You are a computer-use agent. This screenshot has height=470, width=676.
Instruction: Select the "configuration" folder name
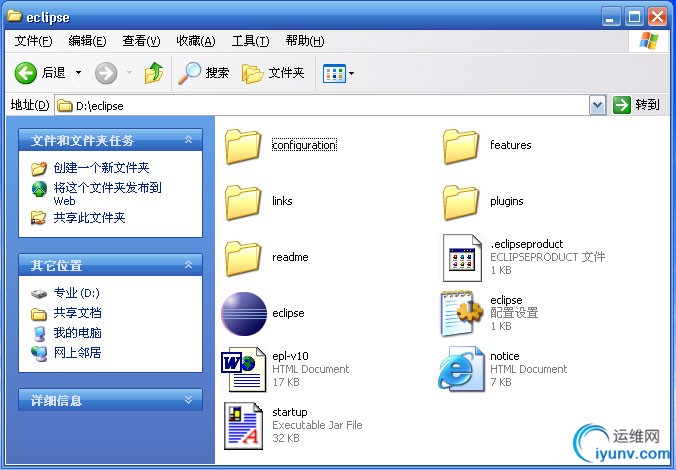[304, 145]
